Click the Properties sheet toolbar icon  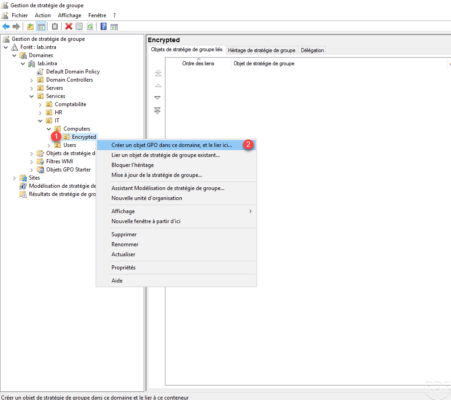79,26
